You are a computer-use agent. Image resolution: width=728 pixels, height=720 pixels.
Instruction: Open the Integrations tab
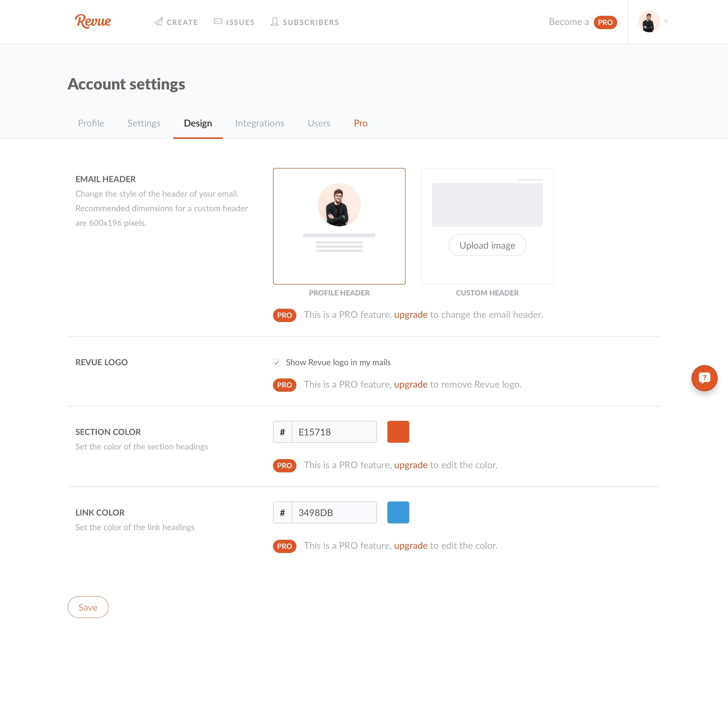(x=260, y=123)
